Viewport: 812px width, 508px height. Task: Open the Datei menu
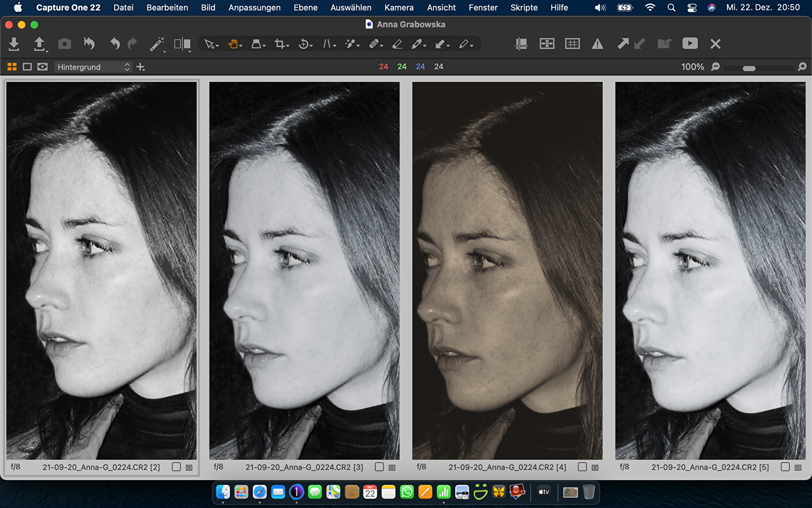pos(123,8)
